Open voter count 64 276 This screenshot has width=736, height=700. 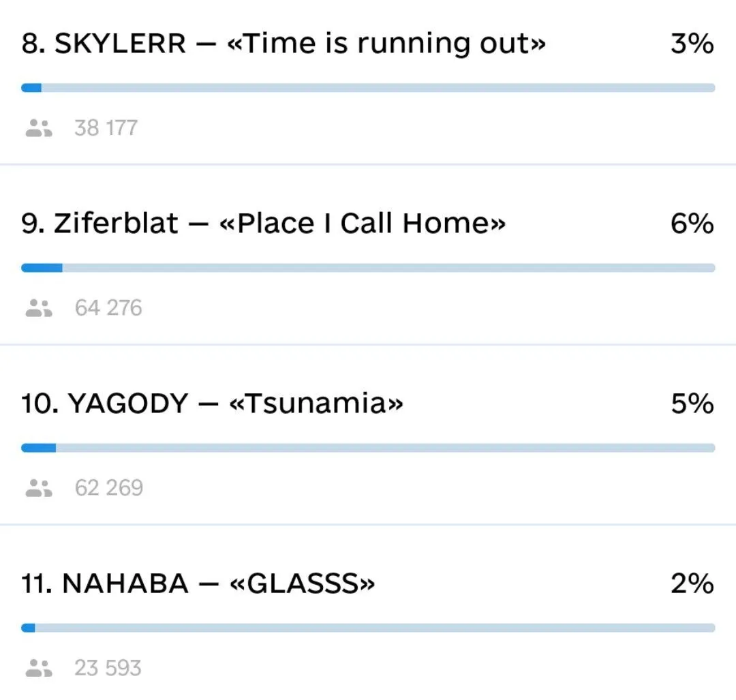(108, 308)
